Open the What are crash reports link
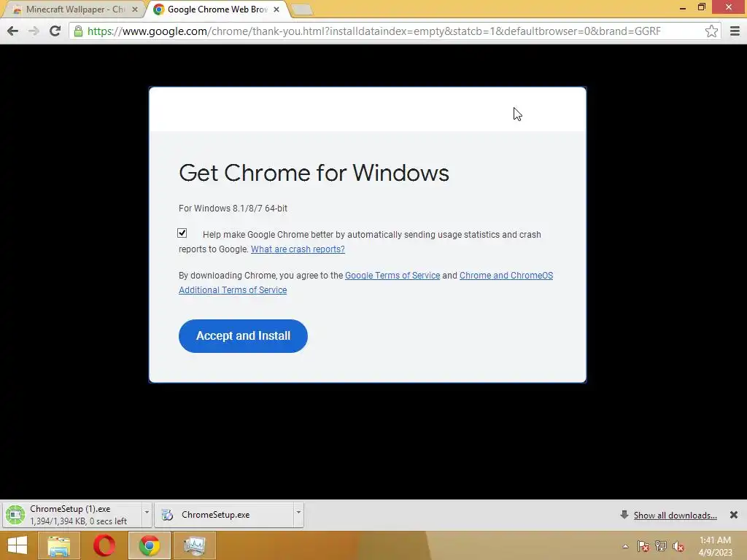 (298, 249)
